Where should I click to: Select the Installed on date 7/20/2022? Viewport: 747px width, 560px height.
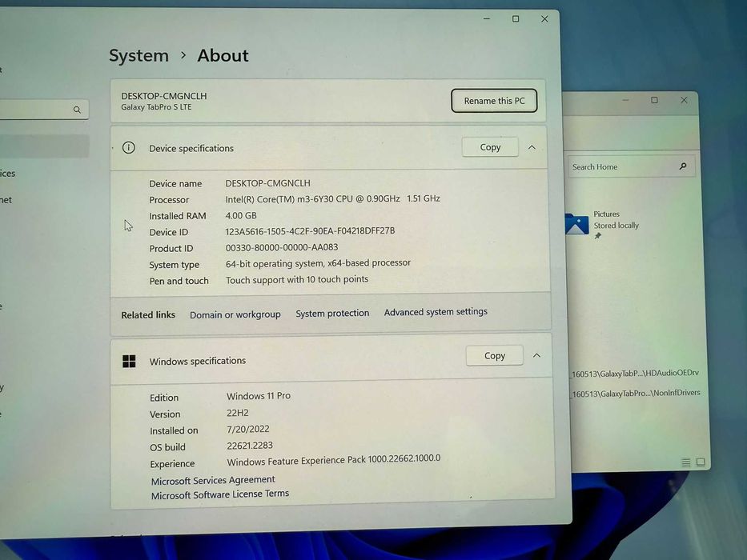(x=248, y=429)
